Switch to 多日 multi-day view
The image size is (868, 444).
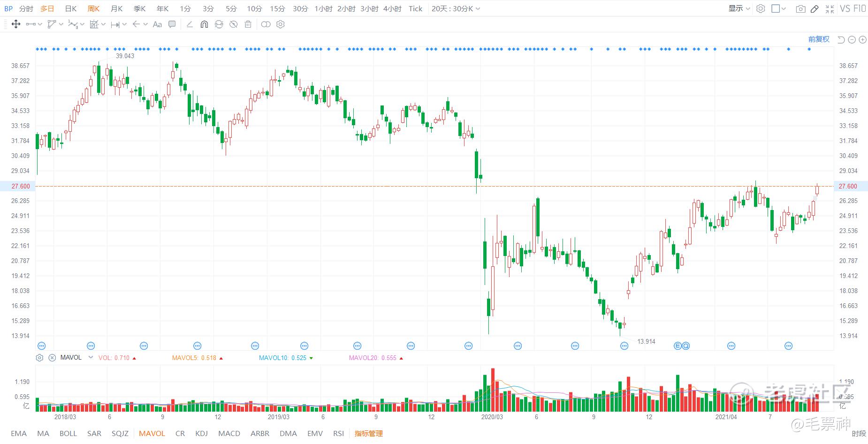[47, 8]
